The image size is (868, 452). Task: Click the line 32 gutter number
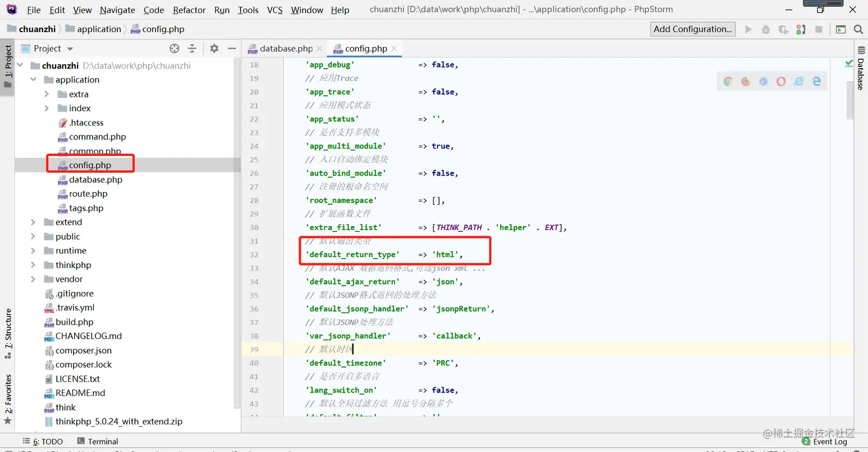pyautogui.click(x=254, y=255)
